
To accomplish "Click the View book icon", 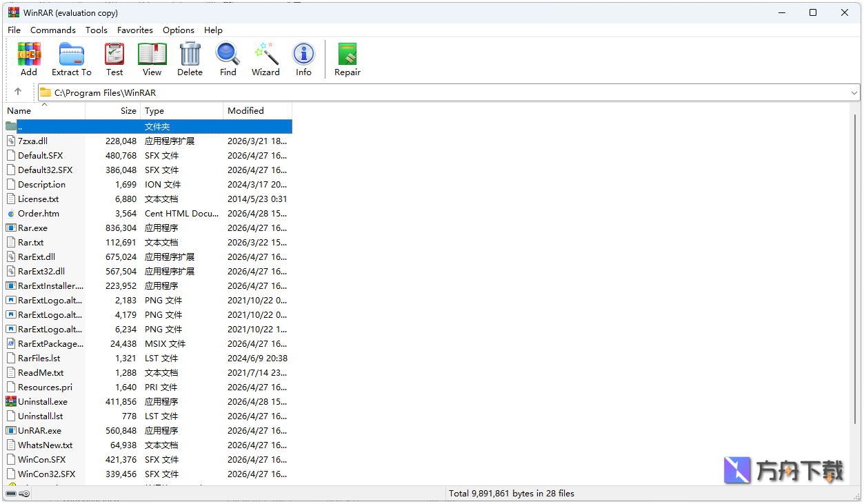I will tap(152, 54).
